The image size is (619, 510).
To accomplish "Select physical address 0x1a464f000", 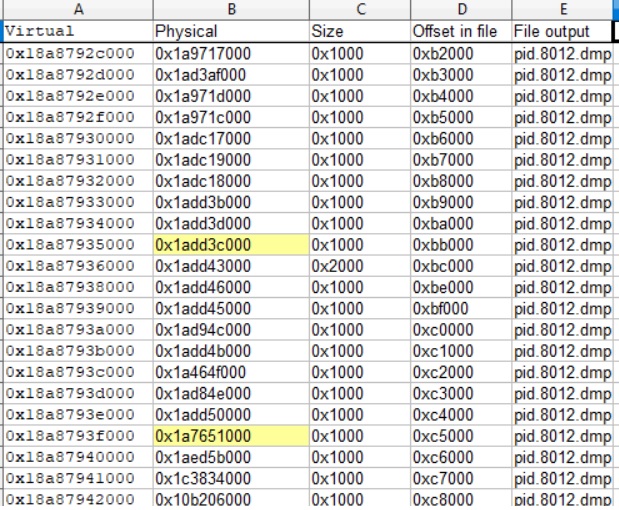I will [x=231, y=372].
